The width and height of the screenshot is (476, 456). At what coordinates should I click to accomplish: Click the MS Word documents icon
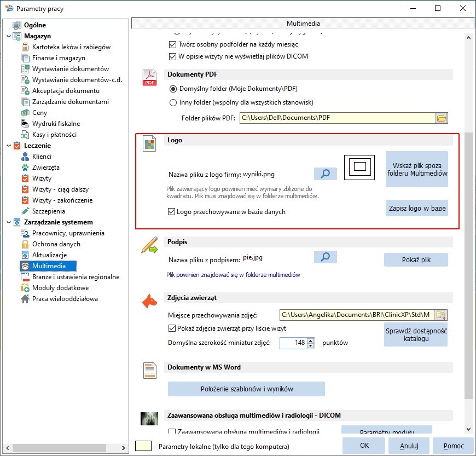150,371
